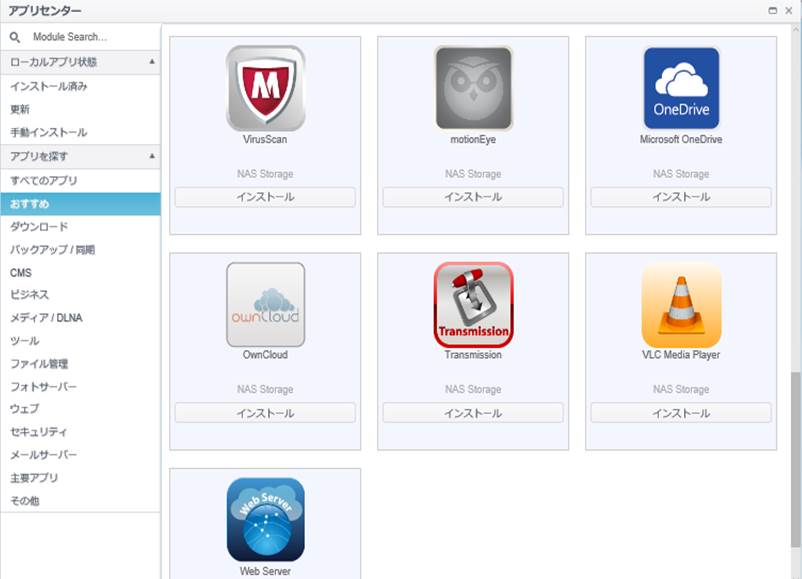Show インストール済み apps
Image resolution: width=802 pixels, height=579 pixels.
(x=80, y=86)
